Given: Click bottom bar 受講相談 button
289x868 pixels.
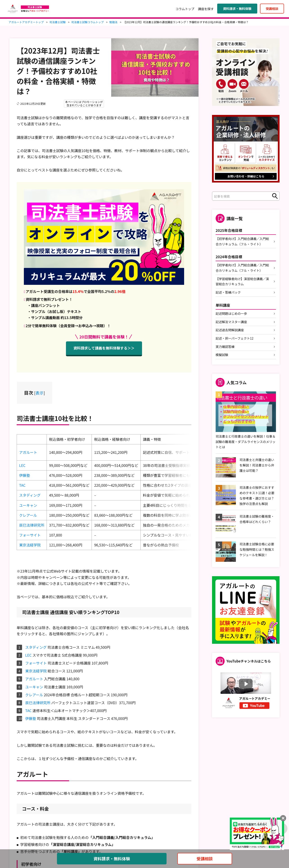Looking at the screenshot, I should [205, 859].
